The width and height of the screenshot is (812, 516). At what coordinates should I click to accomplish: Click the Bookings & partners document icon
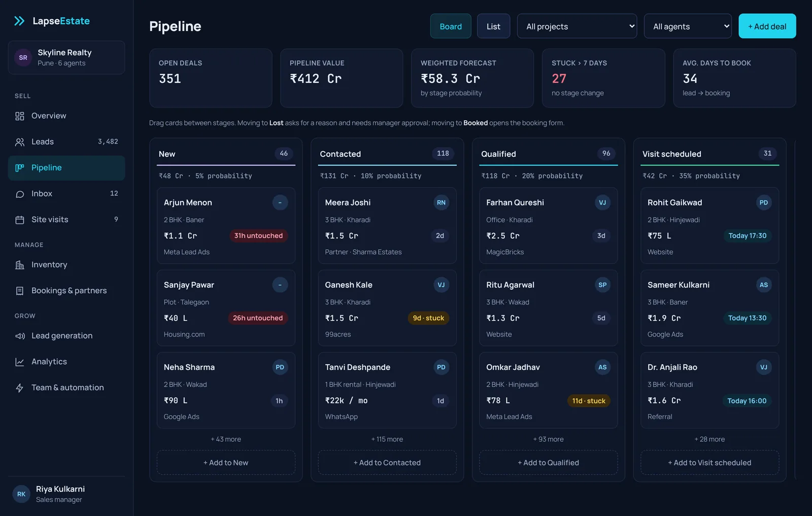[x=20, y=291]
